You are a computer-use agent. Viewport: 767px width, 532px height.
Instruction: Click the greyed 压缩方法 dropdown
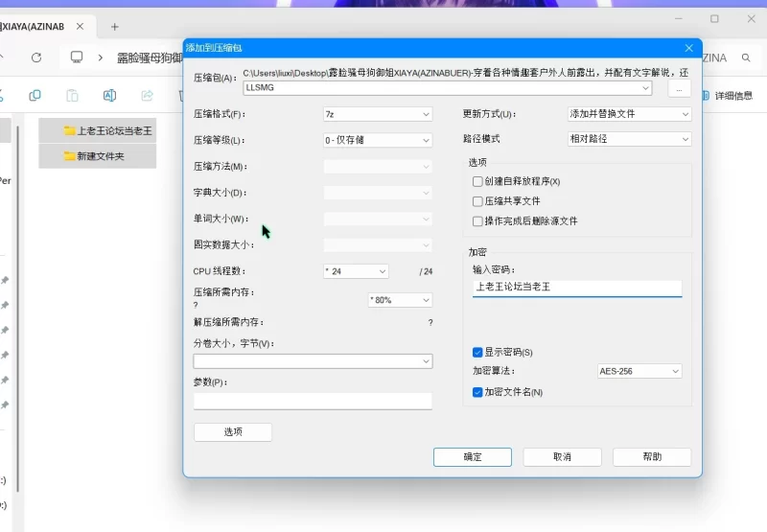(377, 166)
